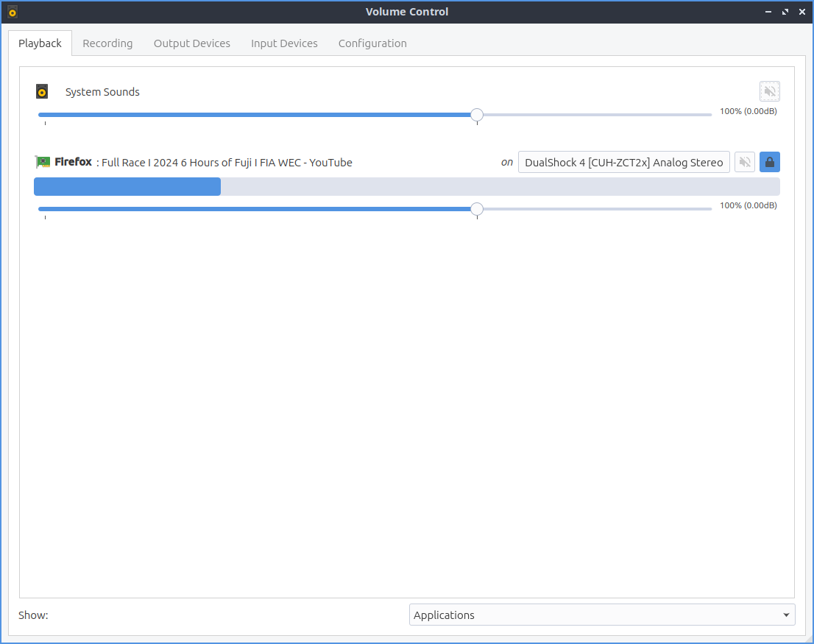Mute System Sounds with speaker icon

pyautogui.click(x=769, y=91)
